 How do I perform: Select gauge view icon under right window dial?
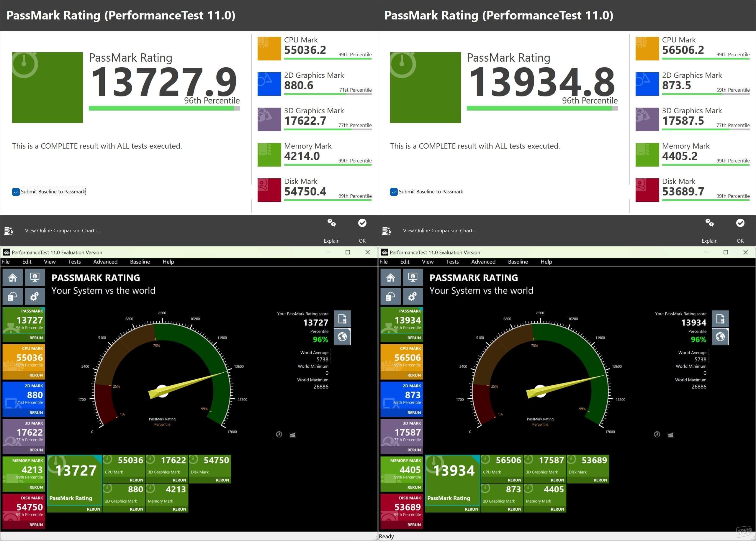(657, 434)
